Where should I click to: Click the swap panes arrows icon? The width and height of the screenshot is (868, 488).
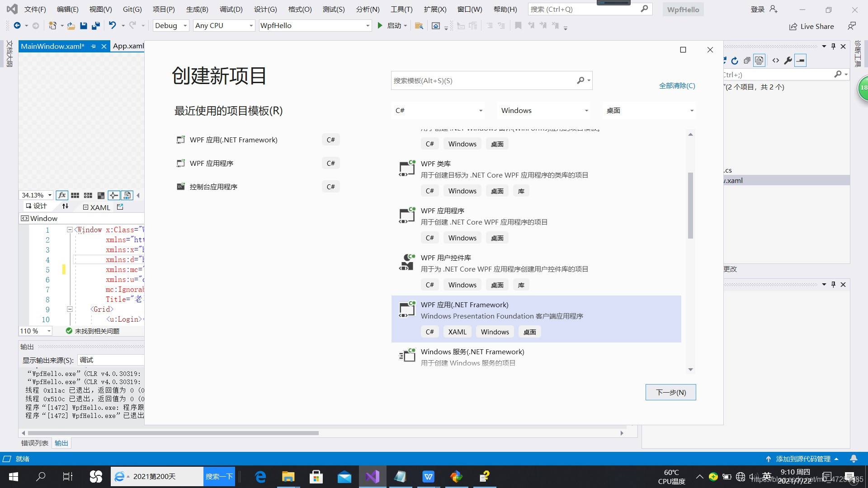pos(66,206)
